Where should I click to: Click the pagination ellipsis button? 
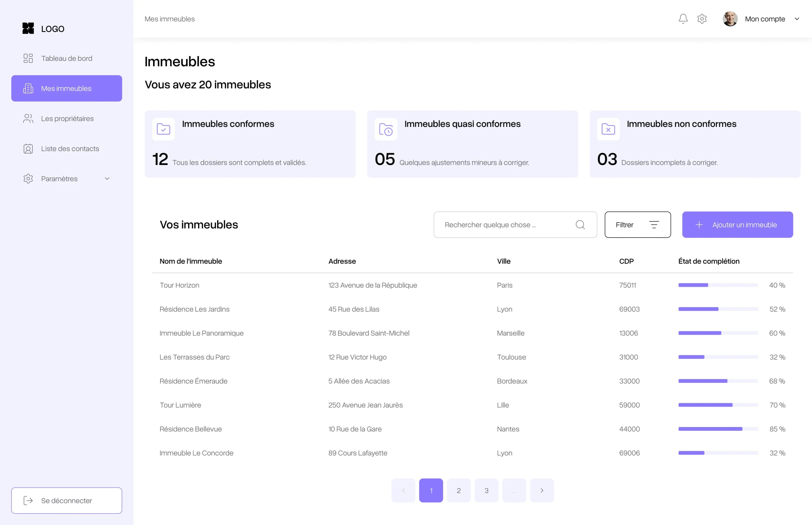[514, 490]
